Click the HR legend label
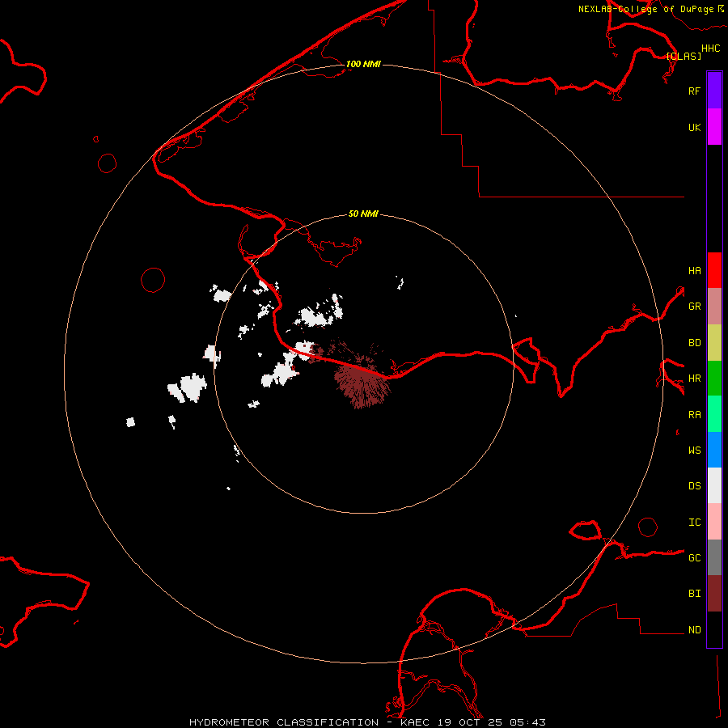This screenshot has width=728, height=728. [x=695, y=379]
